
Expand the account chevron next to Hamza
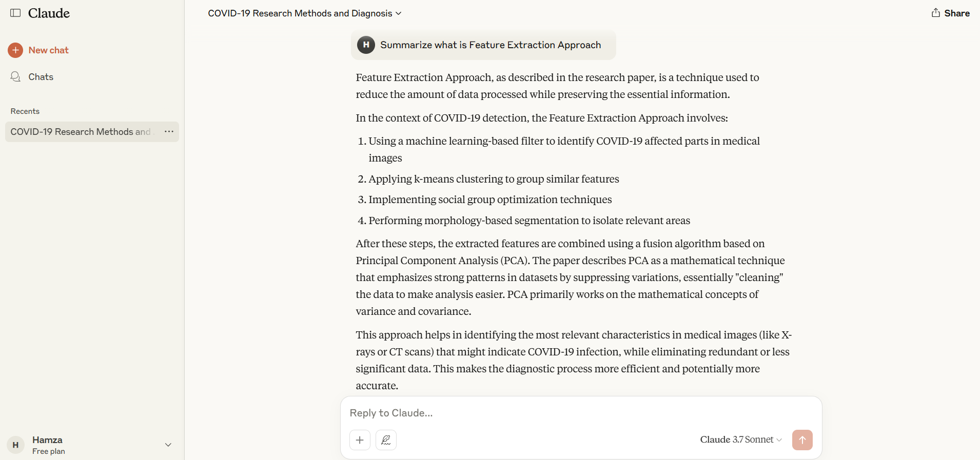[x=168, y=445]
